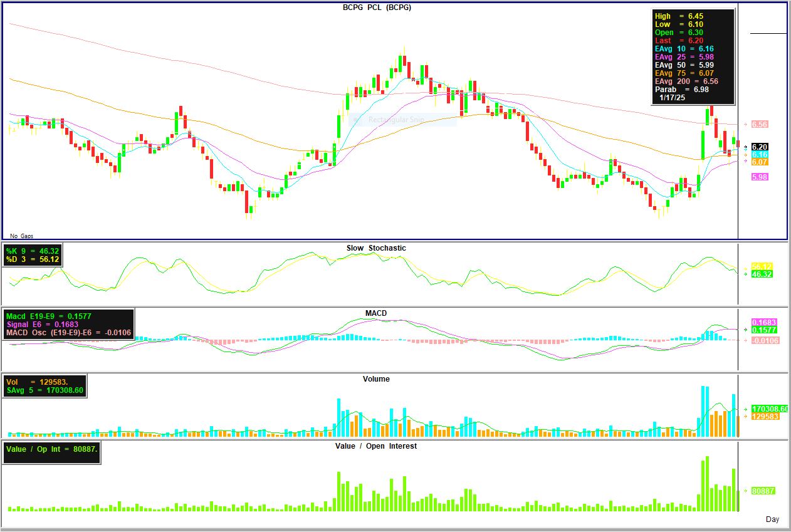Click the yellow 56.12 stochastic axis label
Viewport: 791px width, 532px height.
(x=762, y=266)
